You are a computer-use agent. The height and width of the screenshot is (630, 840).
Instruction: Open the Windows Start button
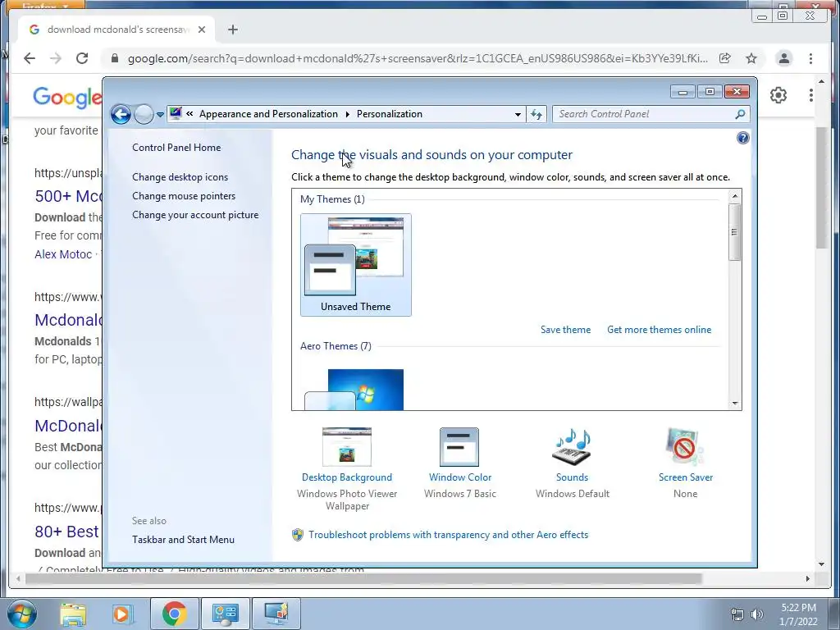coord(22,614)
